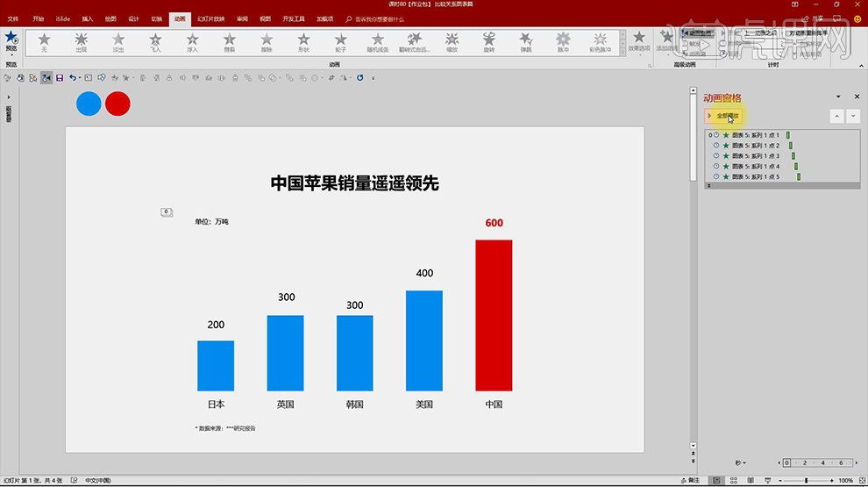Apply the 彩色脉冲 (Color Pulse) effect

pyautogui.click(x=601, y=43)
